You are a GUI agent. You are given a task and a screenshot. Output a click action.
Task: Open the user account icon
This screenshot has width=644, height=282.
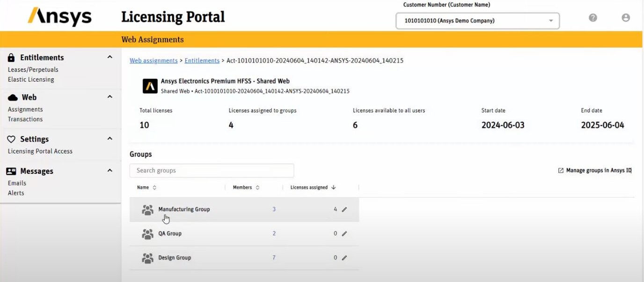click(626, 17)
